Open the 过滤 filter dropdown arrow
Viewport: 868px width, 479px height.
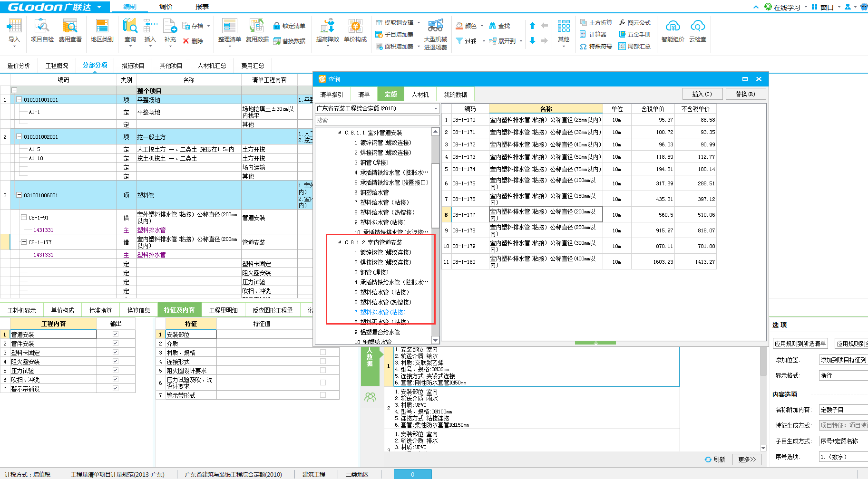484,41
